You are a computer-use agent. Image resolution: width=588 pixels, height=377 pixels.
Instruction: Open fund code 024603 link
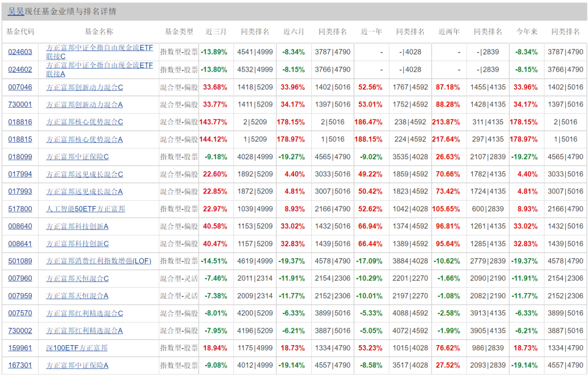[x=20, y=52]
